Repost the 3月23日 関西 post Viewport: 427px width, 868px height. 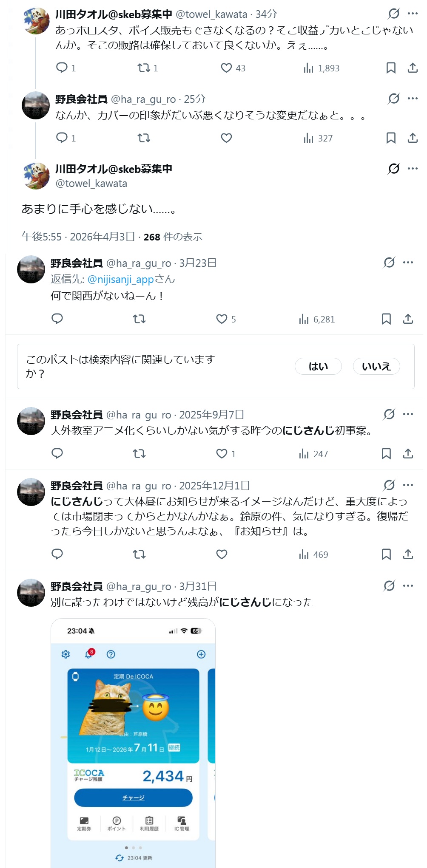pyautogui.click(x=139, y=319)
